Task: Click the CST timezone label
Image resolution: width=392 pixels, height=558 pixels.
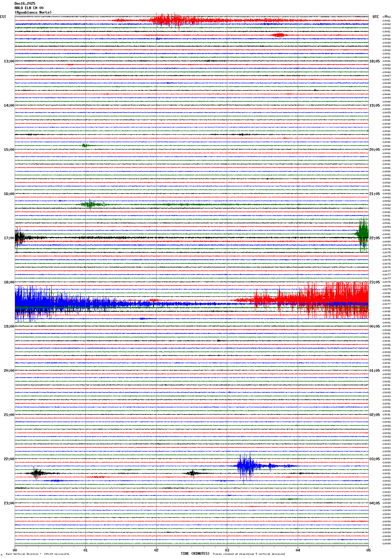Action: [3, 17]
